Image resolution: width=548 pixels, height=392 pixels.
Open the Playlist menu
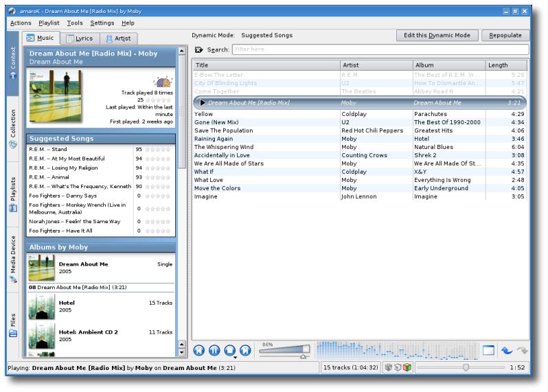pos(49,23)
